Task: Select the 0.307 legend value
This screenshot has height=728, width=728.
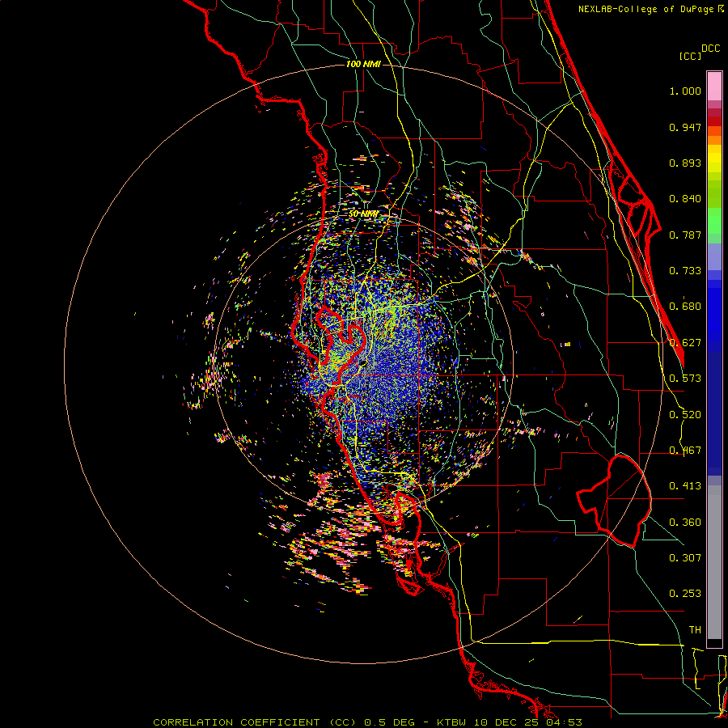Action: coord(685,558)
